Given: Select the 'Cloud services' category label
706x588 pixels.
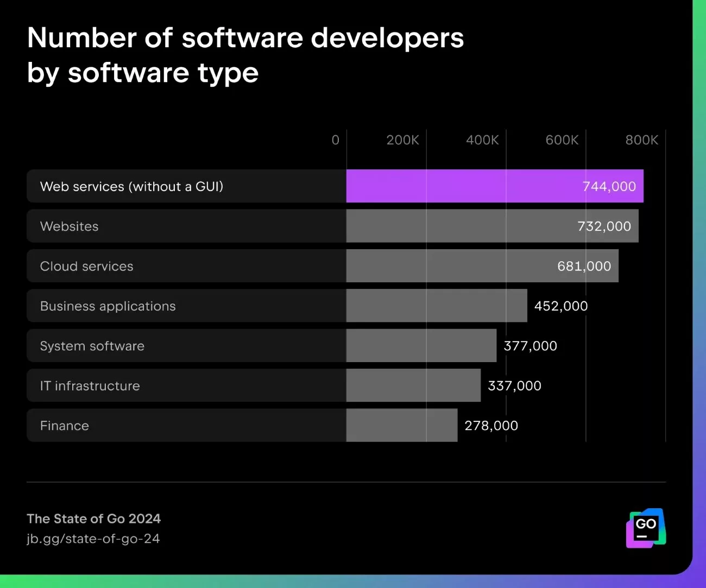Looking at the screenshot, I should (x=86, y=266).
